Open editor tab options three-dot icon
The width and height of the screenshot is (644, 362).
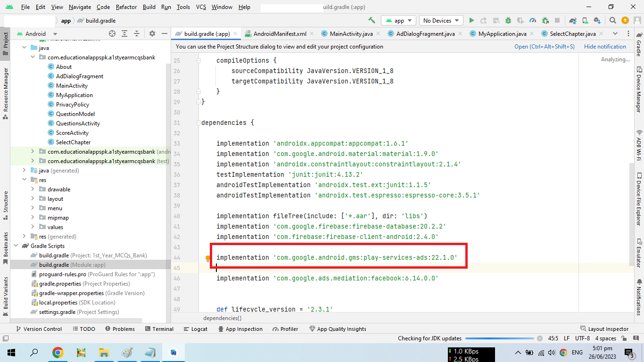coord(629,33)
